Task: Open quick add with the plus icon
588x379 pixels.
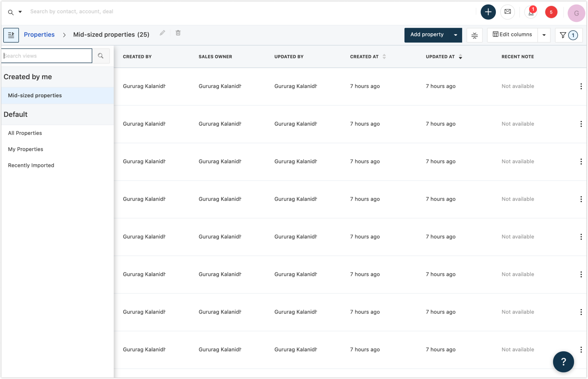Action: [x=488, y=12]
